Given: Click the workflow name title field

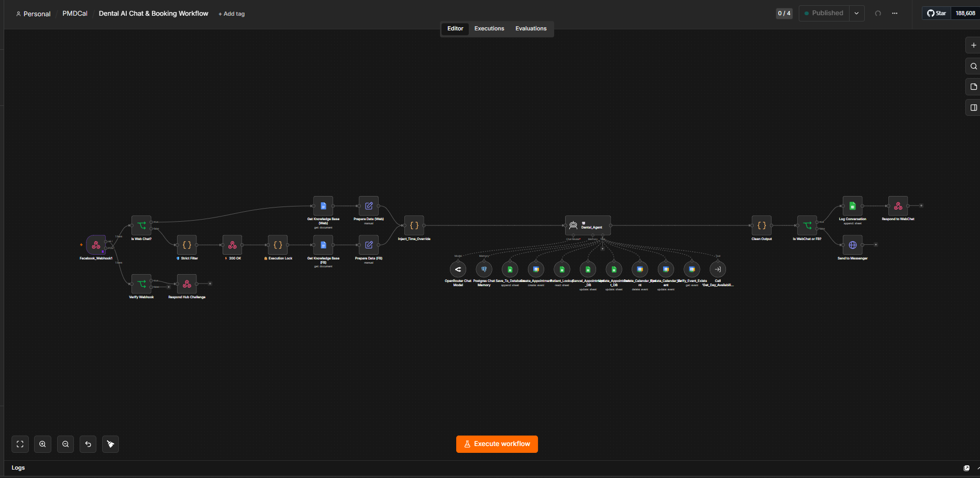Looking at the screenshot, I should pos(153,14).
